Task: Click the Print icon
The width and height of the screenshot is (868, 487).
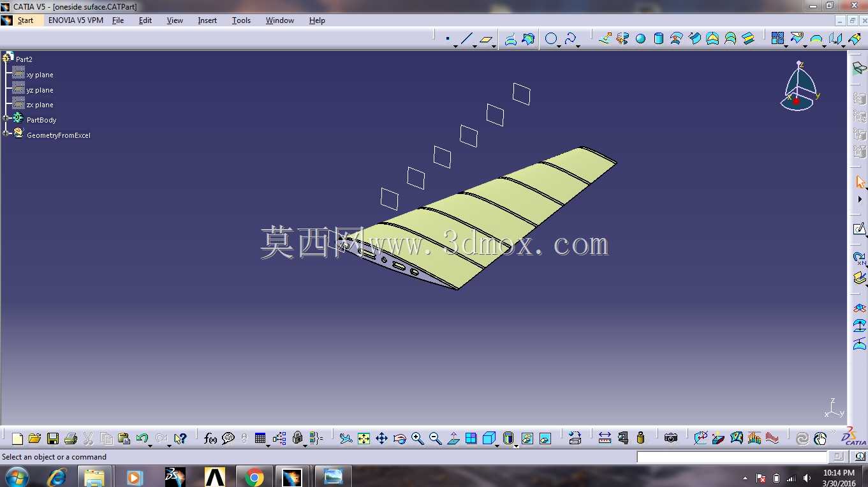Action: pyautogui.click(x=71, y=438)
